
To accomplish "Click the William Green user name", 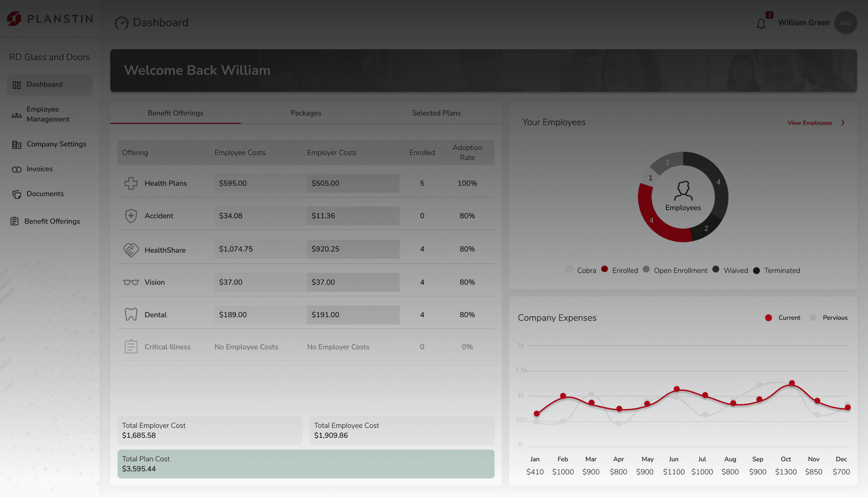I will coord(804,23).
